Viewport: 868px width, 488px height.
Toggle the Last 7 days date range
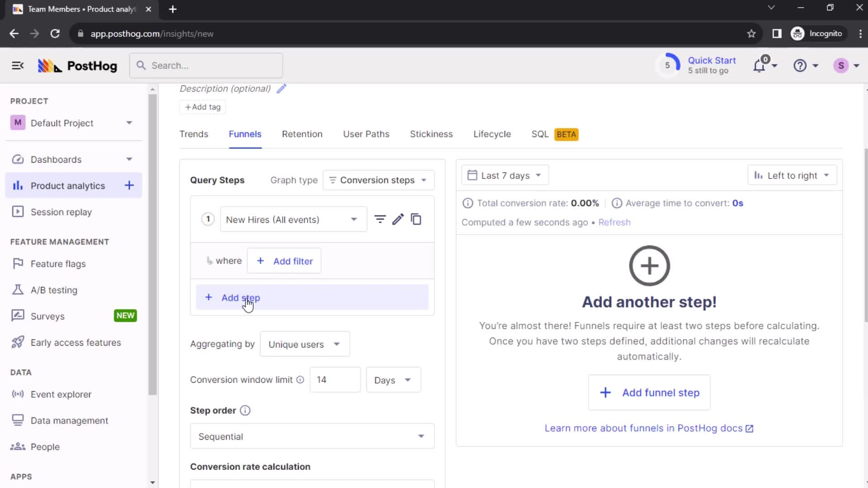coord(505,175)
